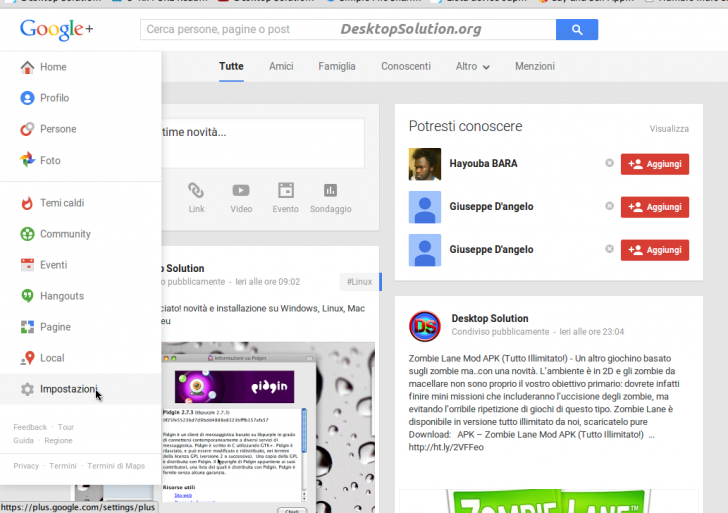Open the Desktop Solution DS avatar
This screenshot has width=728, height=513.
coord(425,326)
